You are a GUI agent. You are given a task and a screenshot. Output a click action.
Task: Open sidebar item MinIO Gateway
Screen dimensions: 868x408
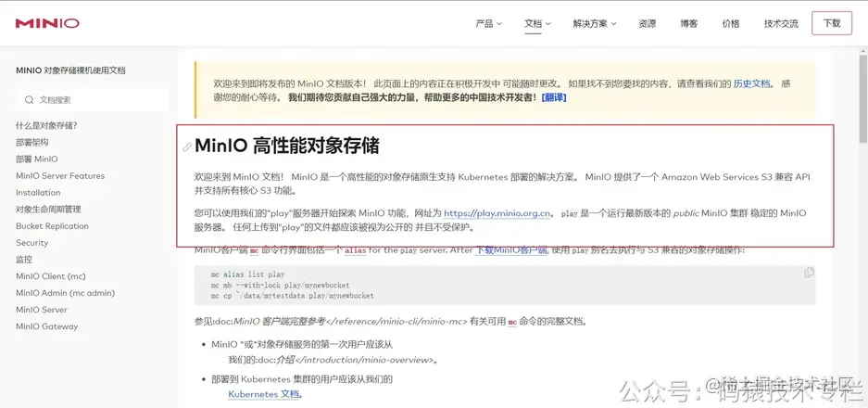(x=47, y=326)
